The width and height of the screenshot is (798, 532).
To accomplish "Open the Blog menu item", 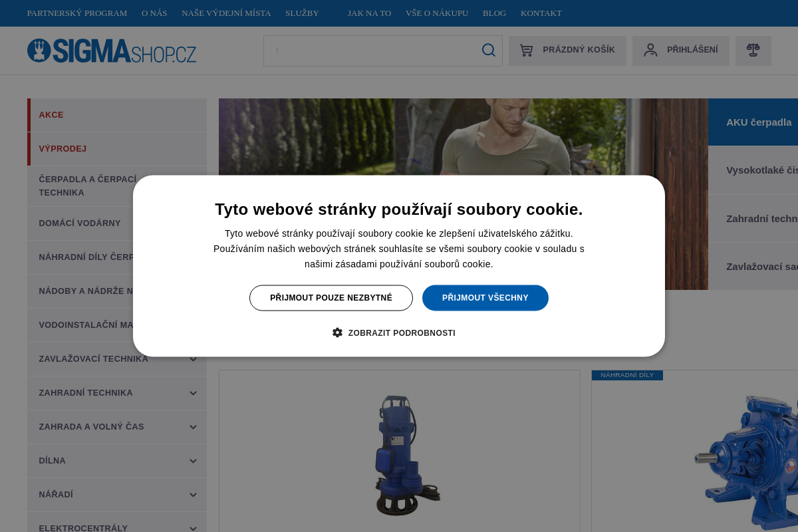I will 494,13.
